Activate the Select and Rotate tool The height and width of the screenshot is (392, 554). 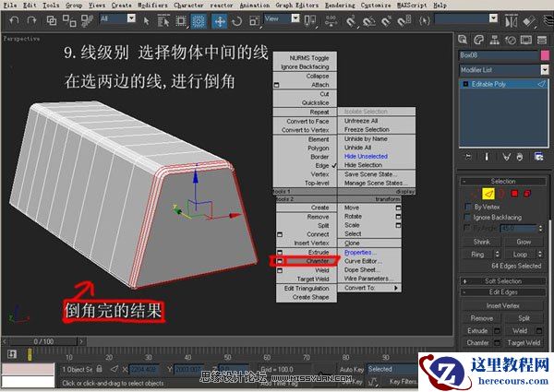236,21
